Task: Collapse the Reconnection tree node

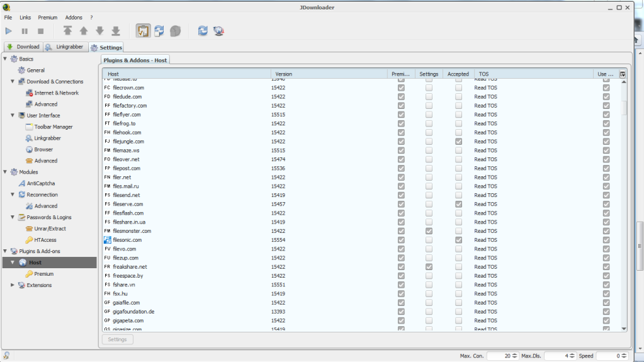Action: click(13, 195)
